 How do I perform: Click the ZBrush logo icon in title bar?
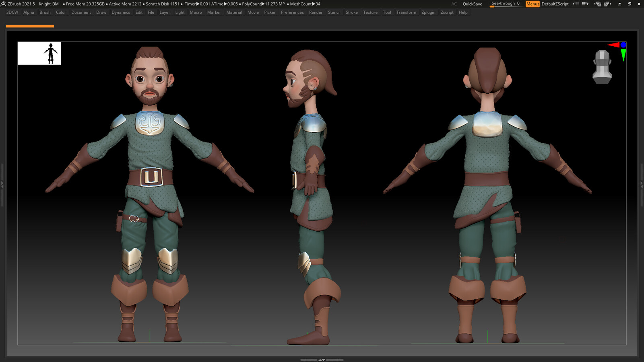(3, 4)
